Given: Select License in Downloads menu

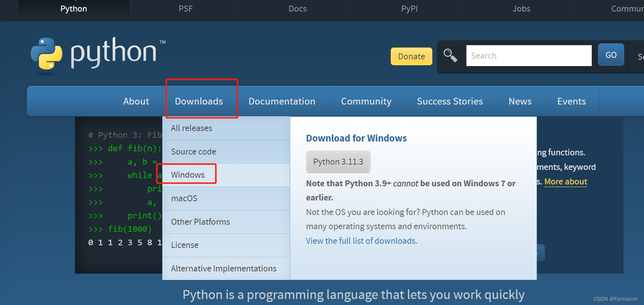Looking at the screenshot, I should [226, 245].
